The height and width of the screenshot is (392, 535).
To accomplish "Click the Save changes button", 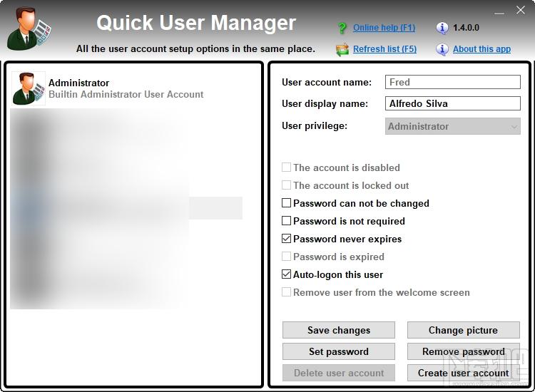I will [x=338, y=330].
